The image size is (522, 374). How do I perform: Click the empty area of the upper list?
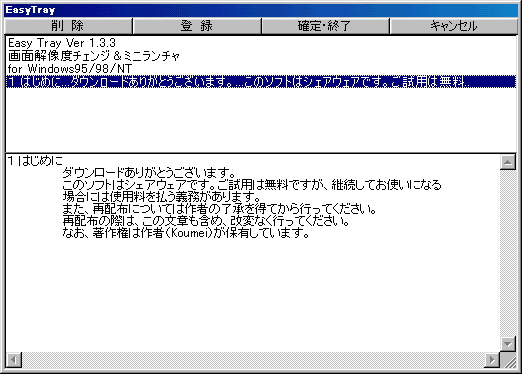(261, 119)
